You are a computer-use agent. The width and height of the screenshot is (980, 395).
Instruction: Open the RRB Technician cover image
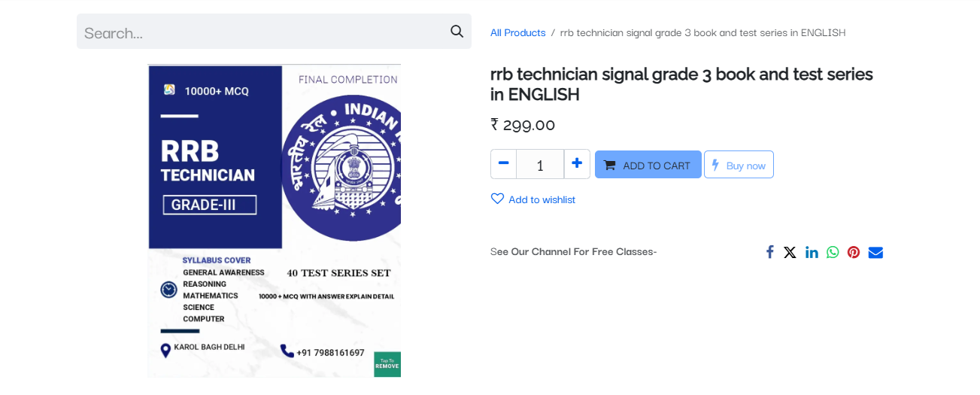point(275,220)
